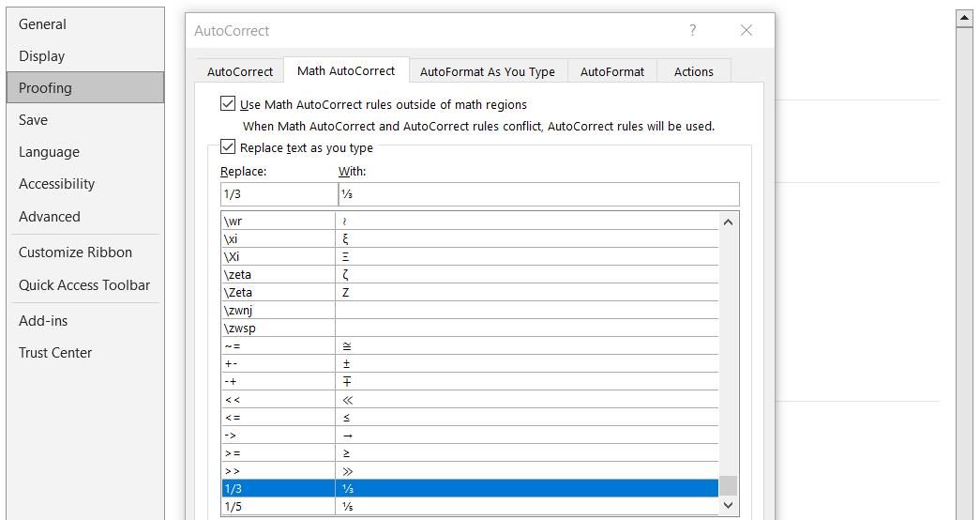This screenshot has height=520, width=980.
Task: Click the list scrollbar up arrow
Action: 728,222
